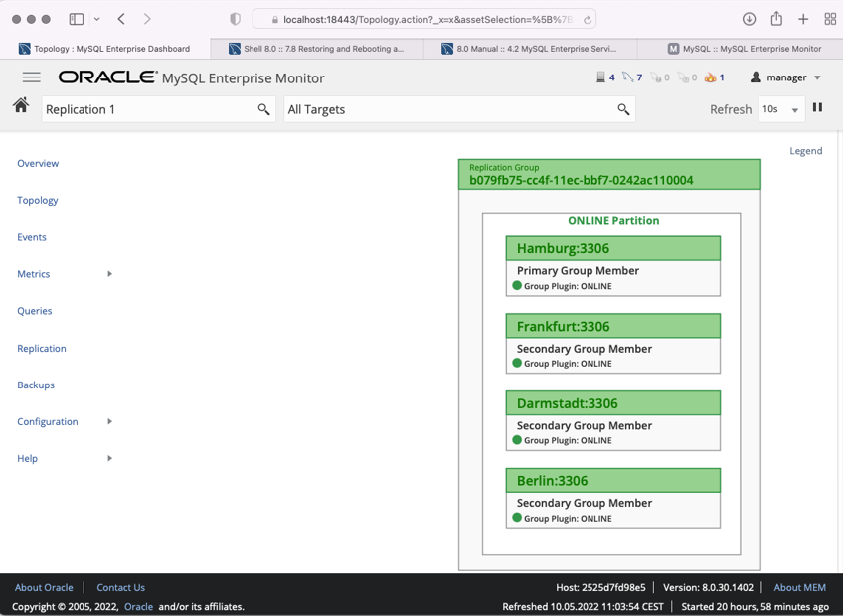This screenshot has width=843, height=616.
Task: Click the Oracle logo
Action: pos(108,77)
